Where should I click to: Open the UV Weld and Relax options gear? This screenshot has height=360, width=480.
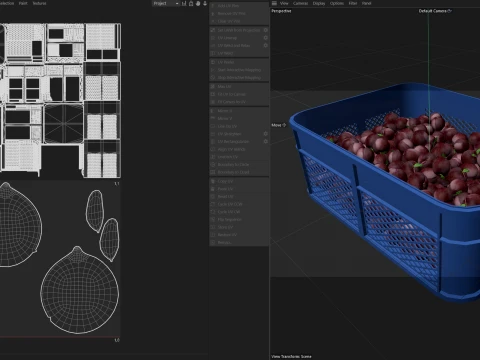click(x=266, y=45)
